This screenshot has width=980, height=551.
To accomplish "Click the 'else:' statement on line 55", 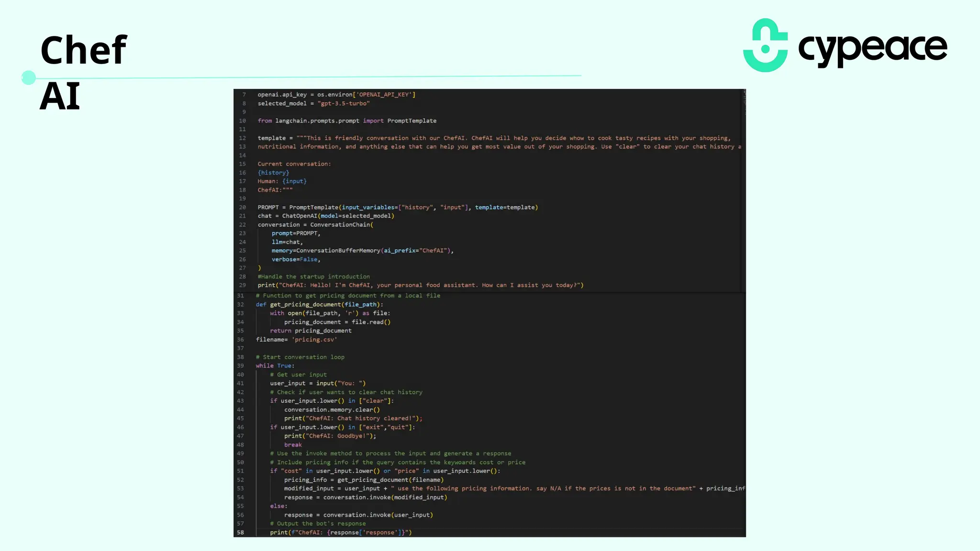I will [278, 506].
